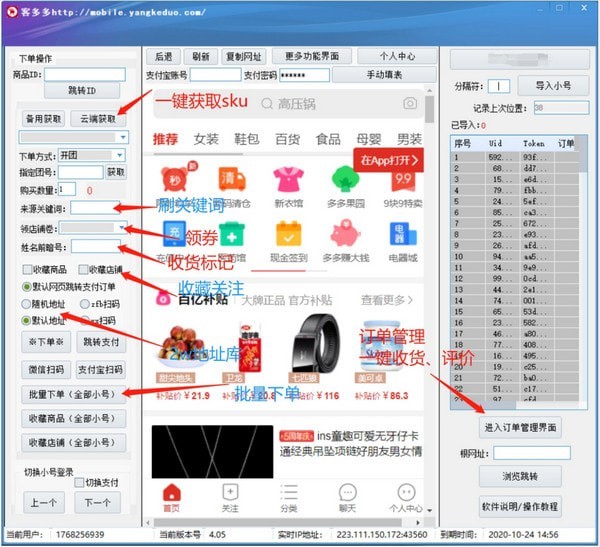Switch to the 百货 tab
The width and height of the screenshot is (600, 547).
[x=287, y=139]
